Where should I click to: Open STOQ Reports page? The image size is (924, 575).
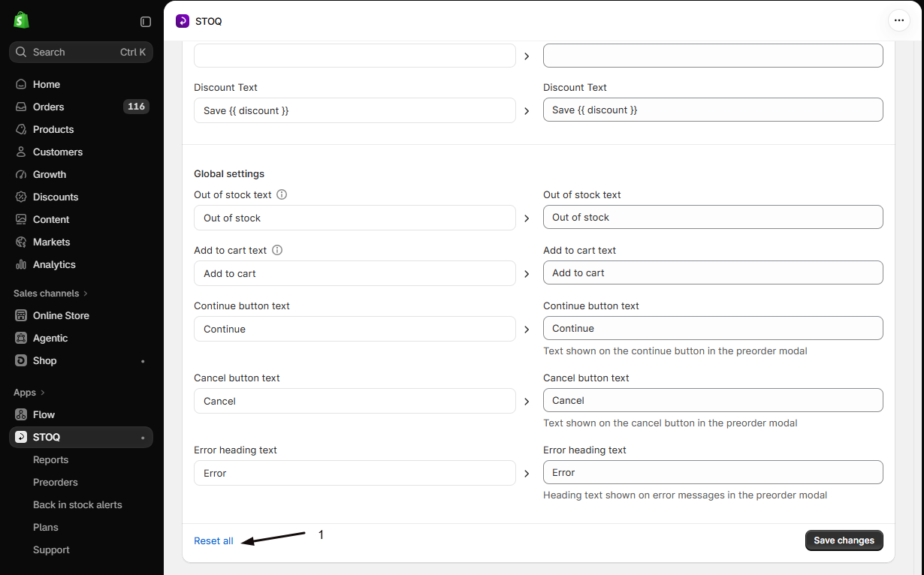pos(50,459)
